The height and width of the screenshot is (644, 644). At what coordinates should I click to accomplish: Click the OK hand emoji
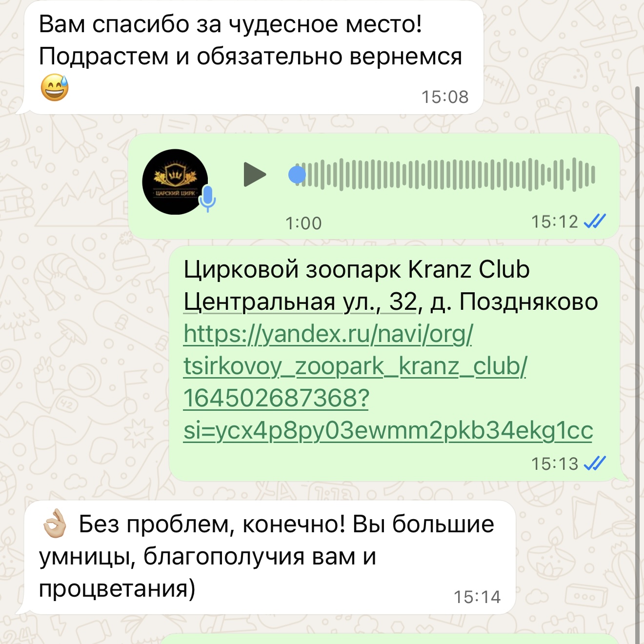point(55,523)
